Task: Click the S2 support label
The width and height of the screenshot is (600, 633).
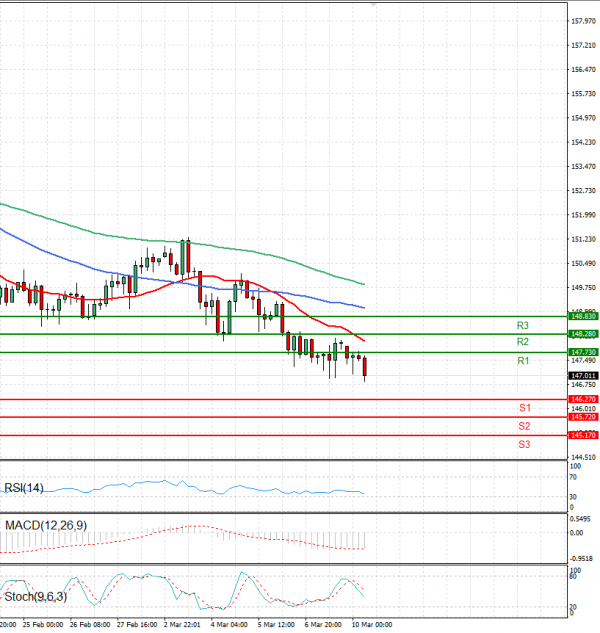Action: (524, 426)
